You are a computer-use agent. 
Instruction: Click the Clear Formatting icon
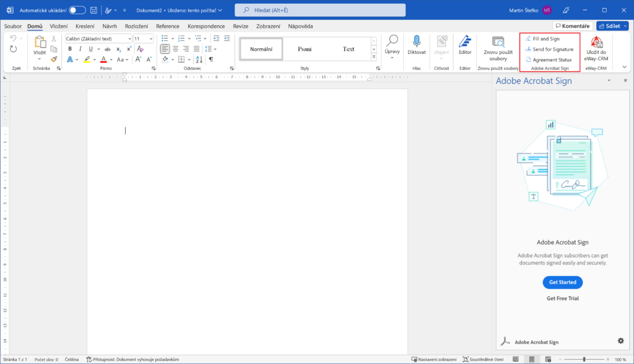tap(141, 49)
